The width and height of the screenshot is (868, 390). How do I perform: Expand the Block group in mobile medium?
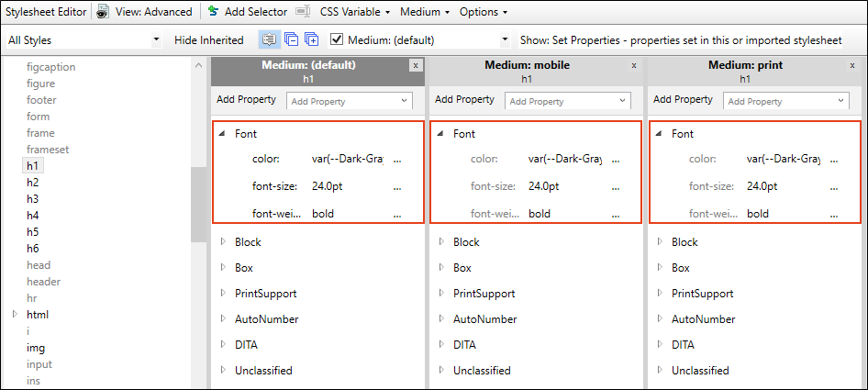441,241
